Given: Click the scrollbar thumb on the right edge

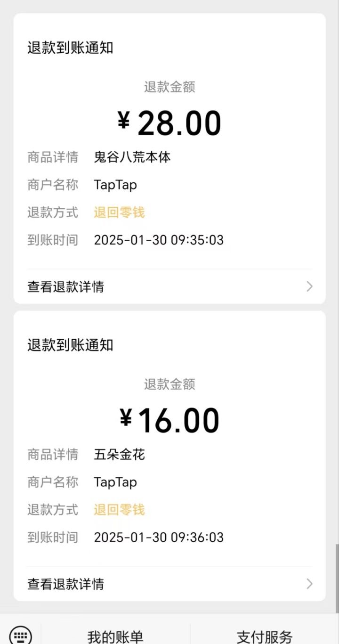Looking at the screenshot, I should (x=337, y=579).
